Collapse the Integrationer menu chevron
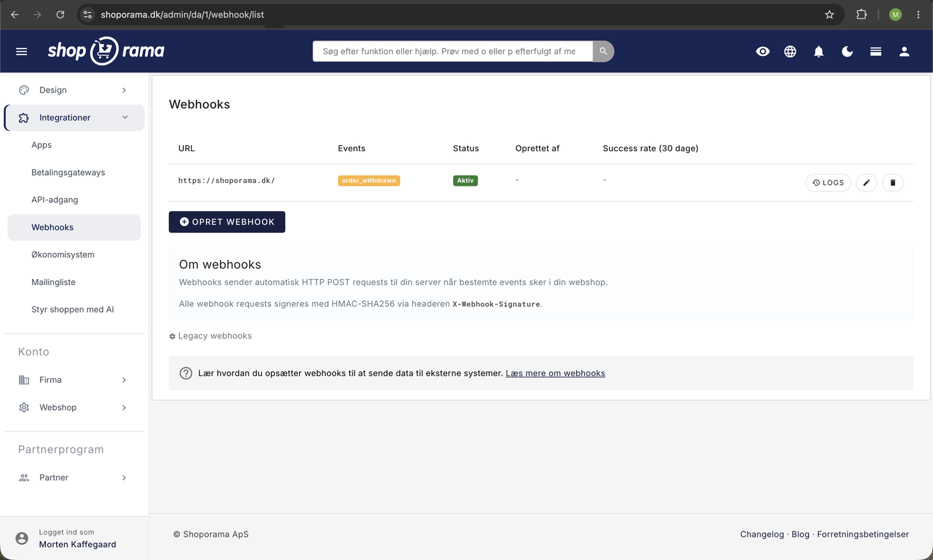The image size is (933, 560). pyautogui.click(x=125, y=117)
